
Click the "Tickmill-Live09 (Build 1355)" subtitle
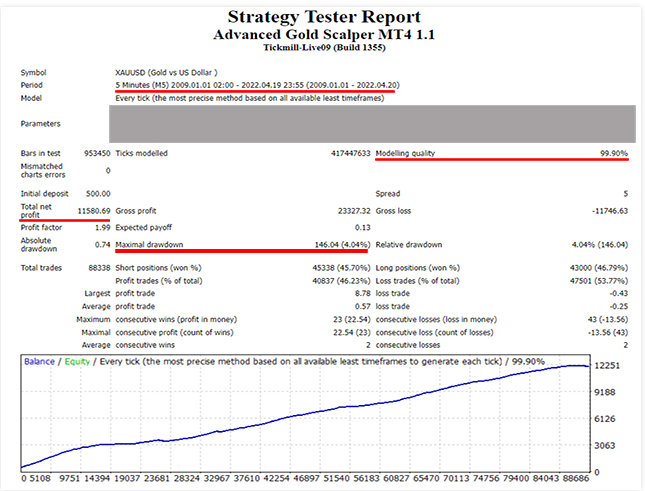point(324,48)
